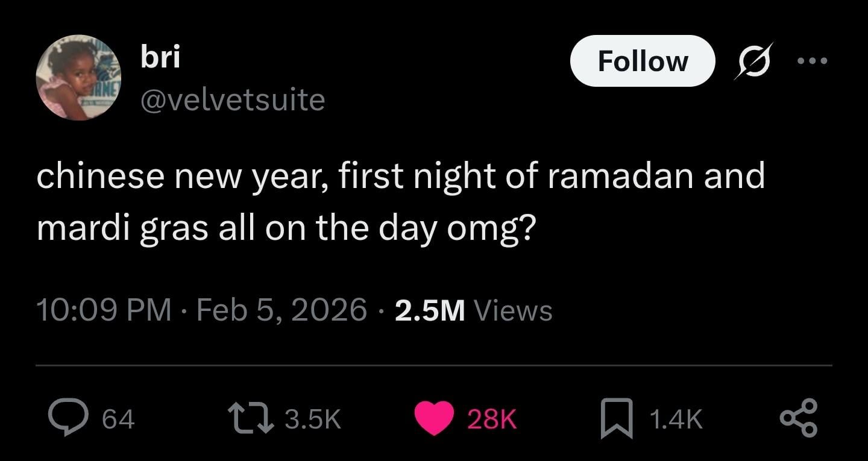Click the Feb 5, 2026 date
Viewport: 868px width, 461px height.
point(281,310)
